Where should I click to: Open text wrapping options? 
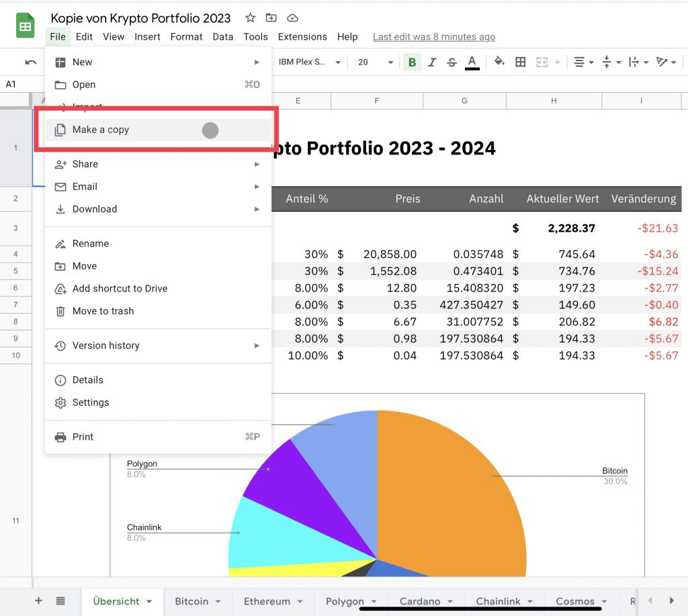coord(638,62)
